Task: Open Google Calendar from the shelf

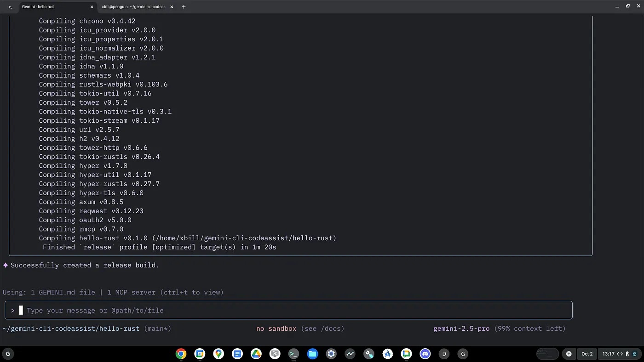Action: (x=200, y=354)
